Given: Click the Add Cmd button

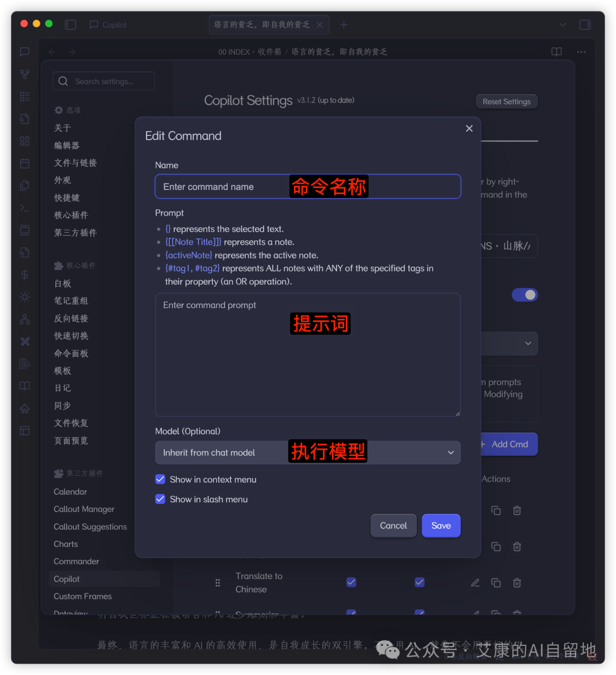Looking at the screenshot, I should pyautogui.click(x=509, y=444).
